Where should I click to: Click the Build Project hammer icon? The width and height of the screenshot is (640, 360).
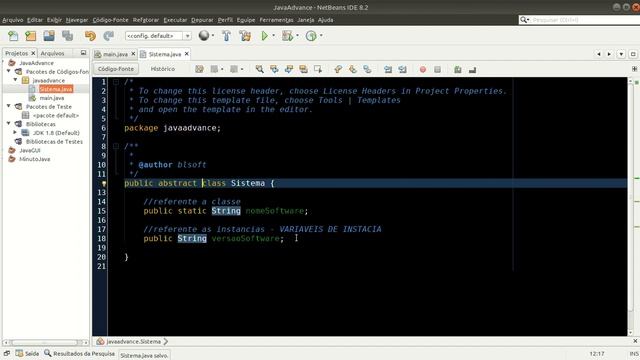click(x=227, y=36)
